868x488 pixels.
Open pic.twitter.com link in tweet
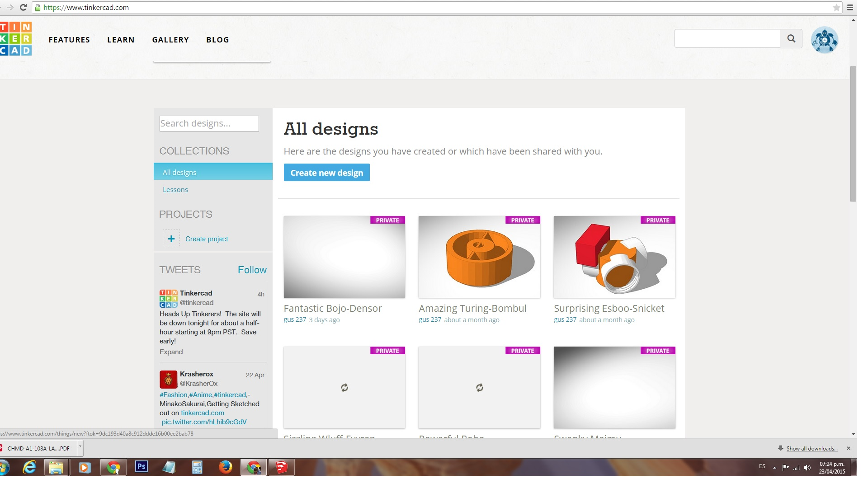[x=204, y=422]
